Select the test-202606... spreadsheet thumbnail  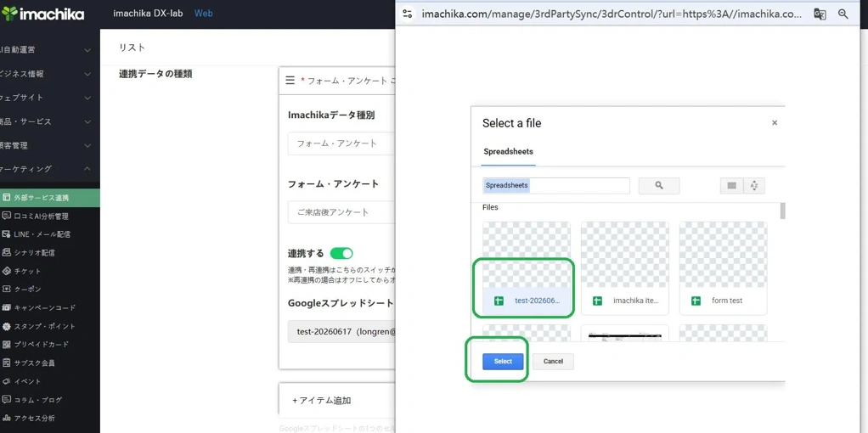[527, 268]
